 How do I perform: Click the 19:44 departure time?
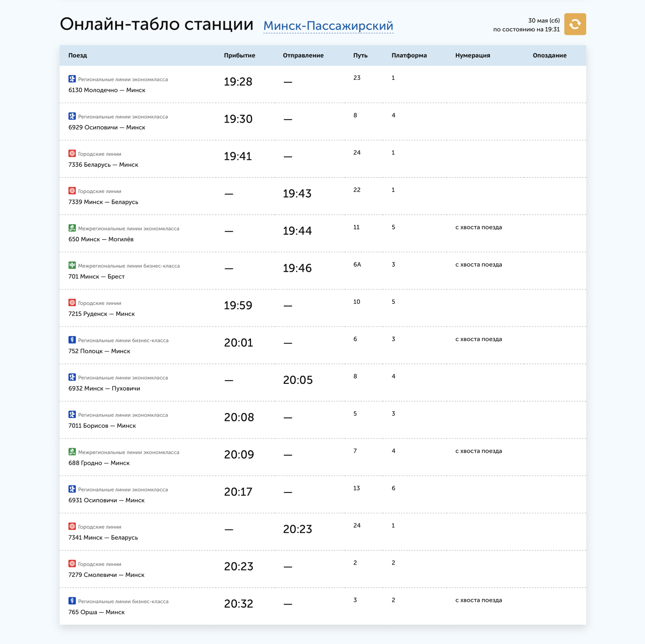(297, 231)
